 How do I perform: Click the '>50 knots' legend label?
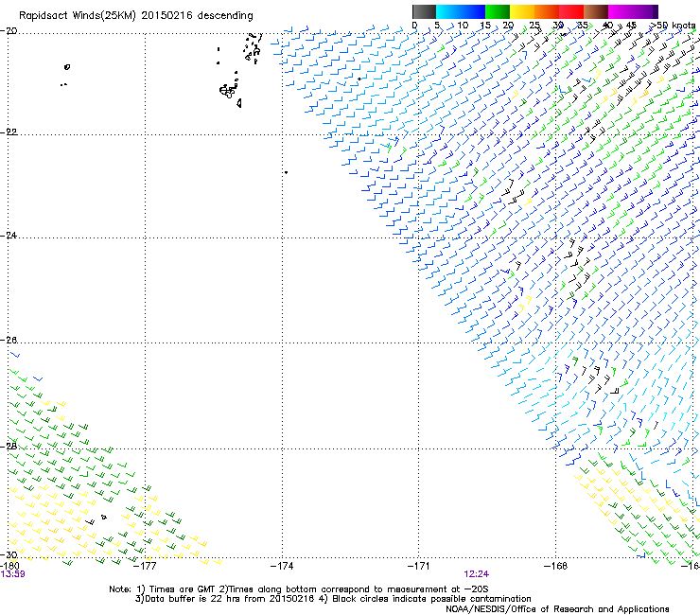[x=672, y=26]
